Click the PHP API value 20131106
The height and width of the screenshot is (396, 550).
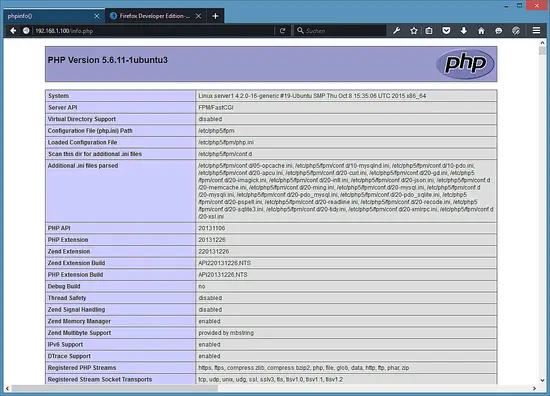(x=212, y=228)
